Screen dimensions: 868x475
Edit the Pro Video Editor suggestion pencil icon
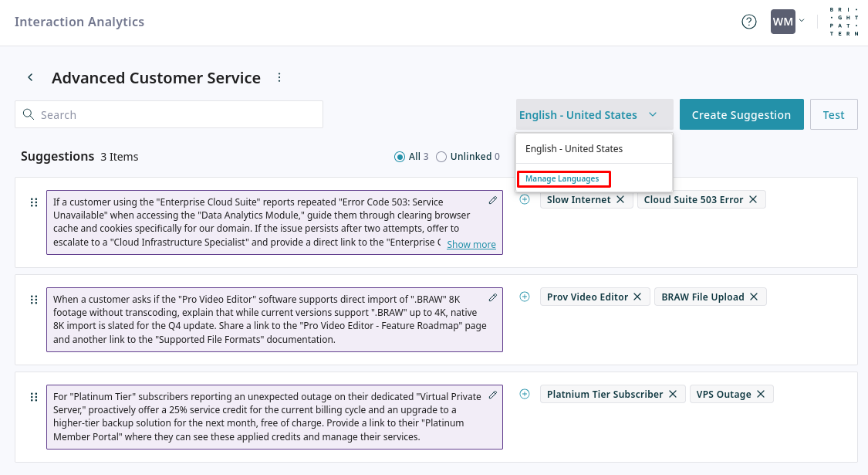pyautogui.click(x=493, y=297)
